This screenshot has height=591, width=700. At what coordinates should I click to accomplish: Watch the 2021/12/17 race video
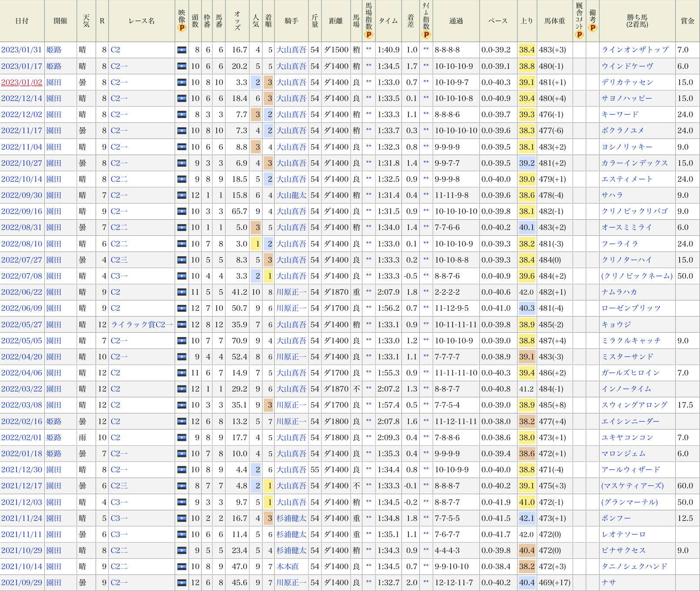[x=182, y=486]
